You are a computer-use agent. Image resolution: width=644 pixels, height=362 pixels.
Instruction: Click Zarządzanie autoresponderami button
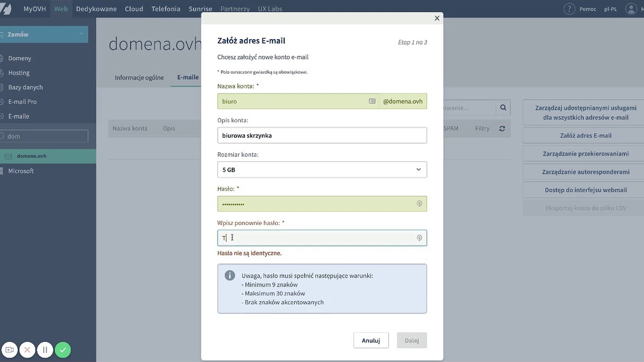(x=586, y=172)
